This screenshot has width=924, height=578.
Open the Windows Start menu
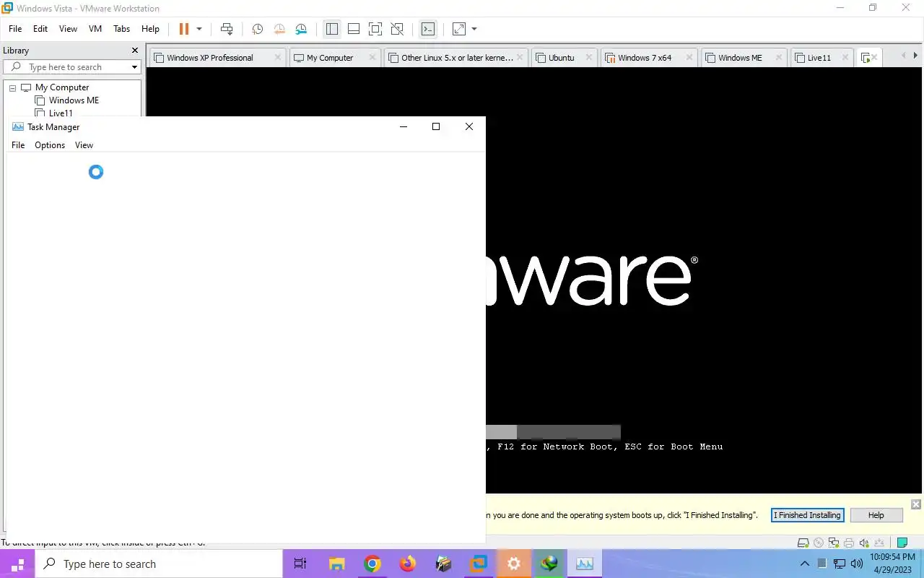coord(17,564)
